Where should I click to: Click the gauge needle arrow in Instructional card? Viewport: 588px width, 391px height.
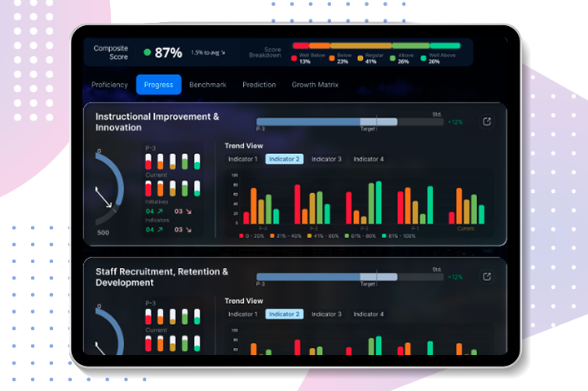pos(104,197)
